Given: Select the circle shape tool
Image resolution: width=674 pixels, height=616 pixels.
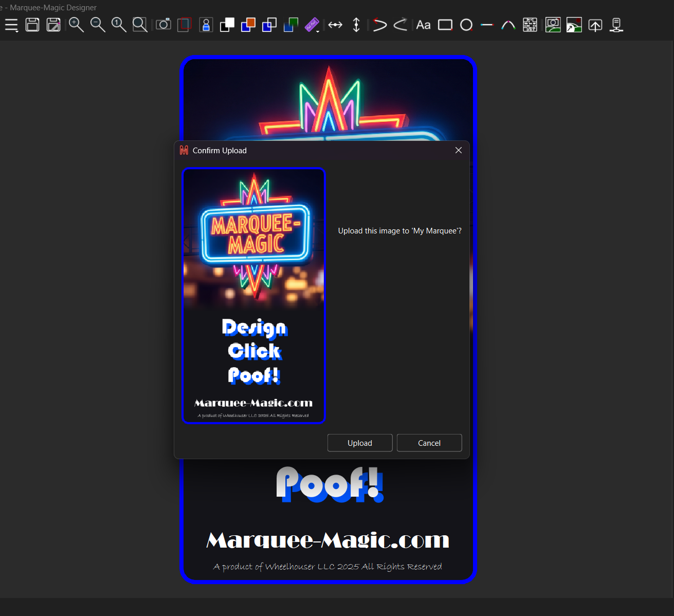Looking at the screenshot, I should (x=466, y=25).
